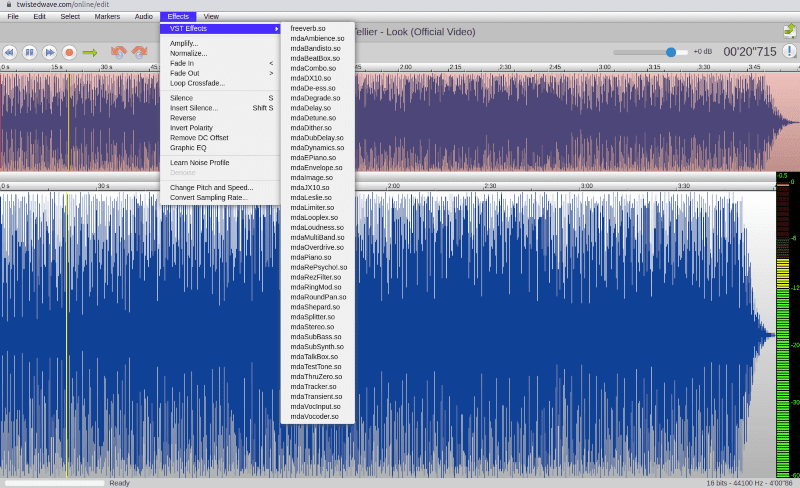
Task: Select mdaDynamics.so plugin
Action: 317,148
